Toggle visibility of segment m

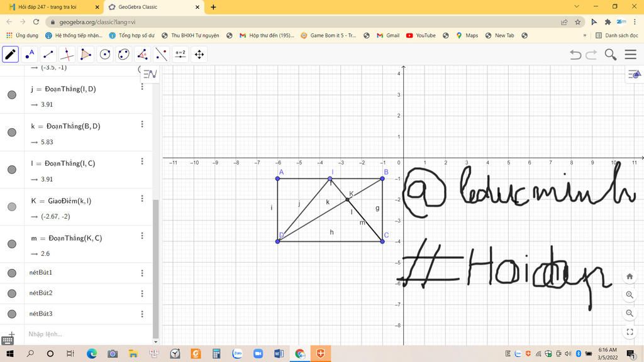coord(12,244)
